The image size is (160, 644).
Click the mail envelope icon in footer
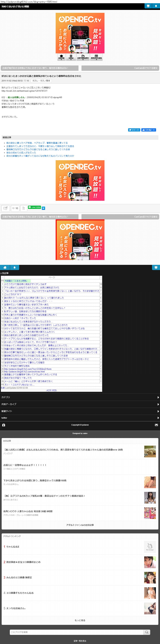156,425
